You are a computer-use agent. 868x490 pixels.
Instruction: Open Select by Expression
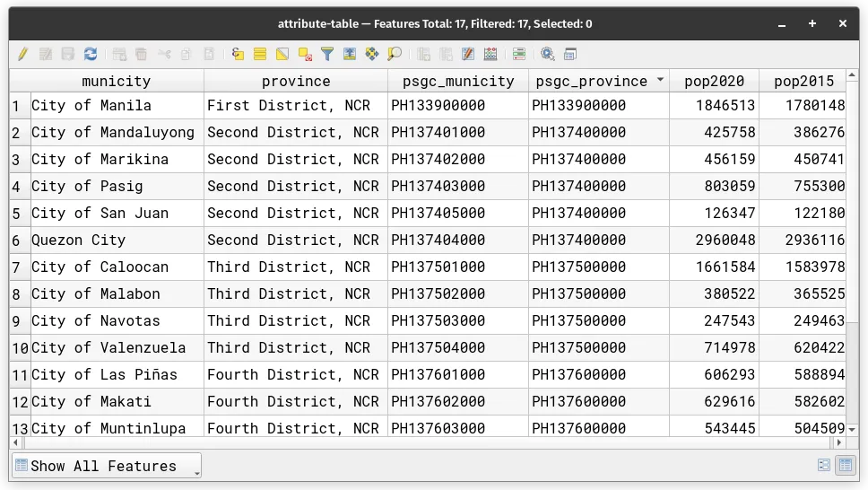tap(238, 54)
